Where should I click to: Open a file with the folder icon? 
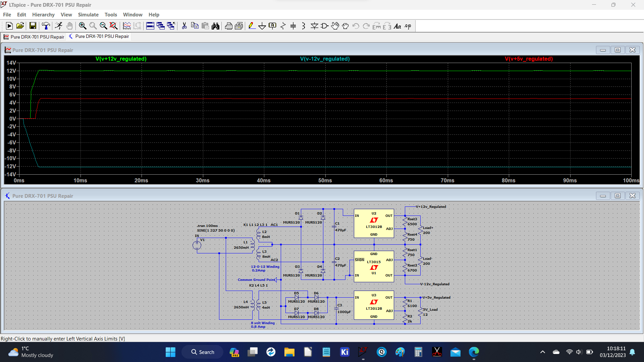coord(20,26)
